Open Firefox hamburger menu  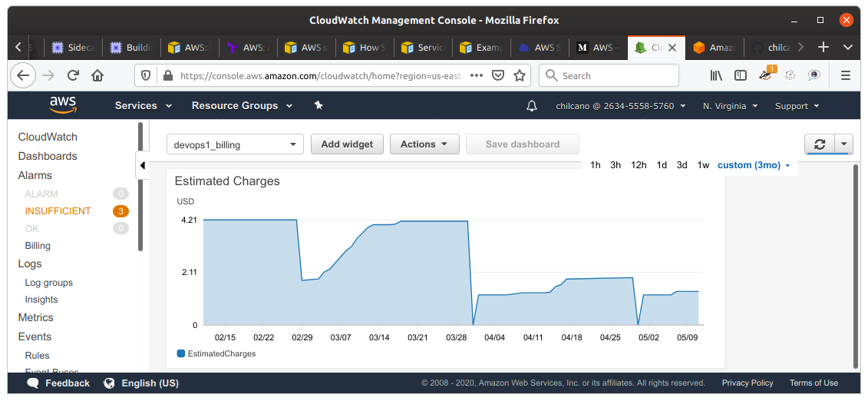(x=845, y=76)
